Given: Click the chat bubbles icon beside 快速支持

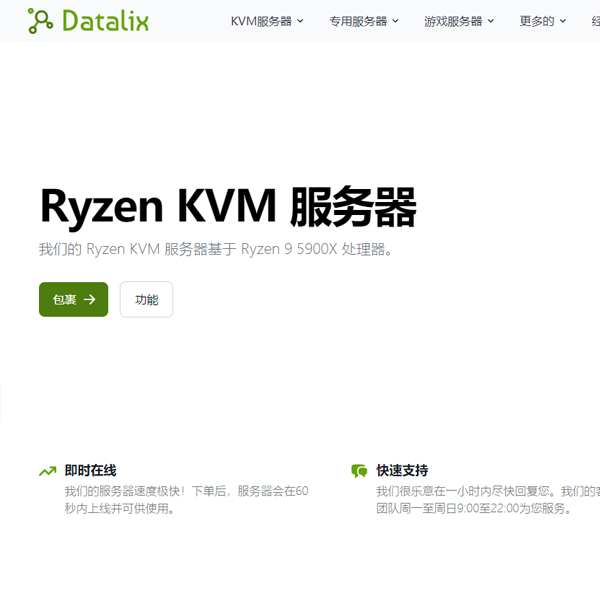Looking at the screenshot, I should (359, 471).
